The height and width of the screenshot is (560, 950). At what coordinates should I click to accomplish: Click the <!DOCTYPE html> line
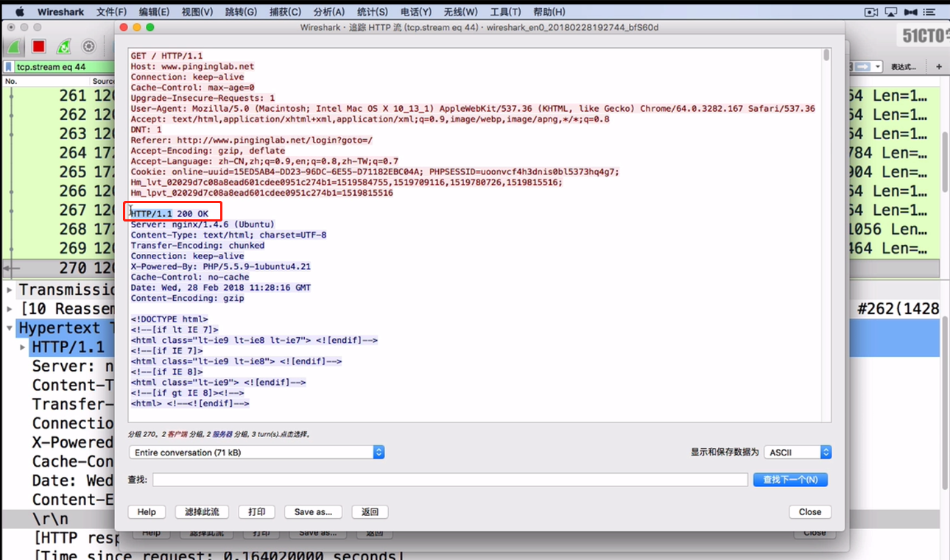pyautogui.click(x=169, y=319)
